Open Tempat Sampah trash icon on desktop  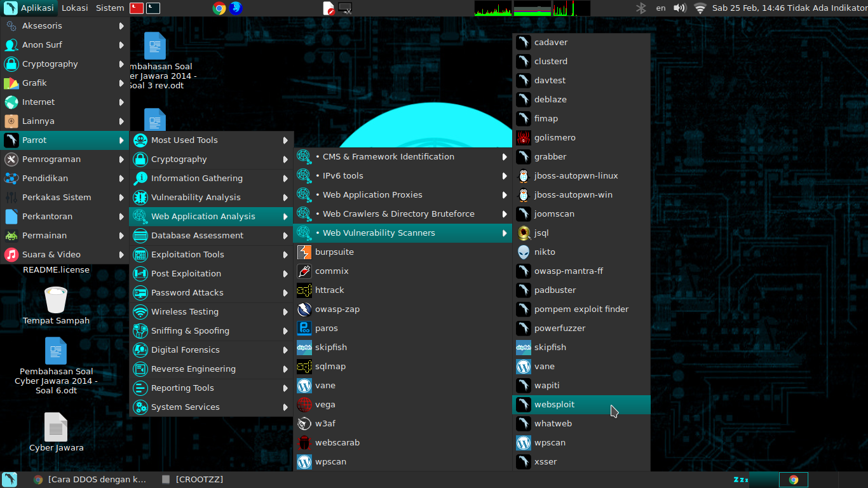tap(56, 300)
